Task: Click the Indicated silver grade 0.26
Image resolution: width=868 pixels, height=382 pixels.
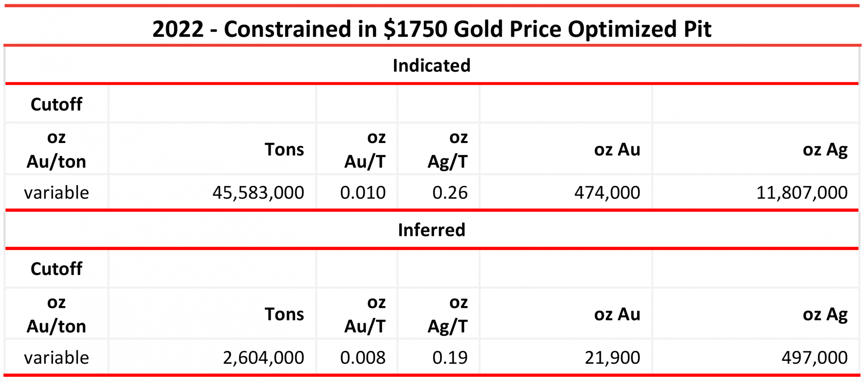Action: point(450,193)
